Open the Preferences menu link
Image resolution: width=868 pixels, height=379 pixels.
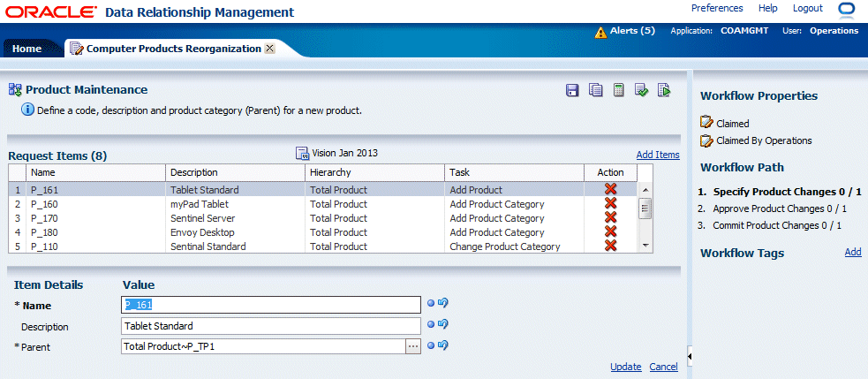(x=716, y=8)
